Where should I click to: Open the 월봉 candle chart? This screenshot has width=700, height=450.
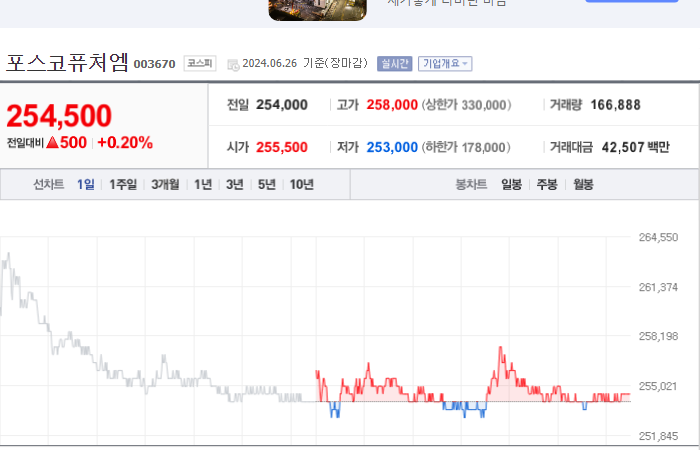tap(583, 184)
